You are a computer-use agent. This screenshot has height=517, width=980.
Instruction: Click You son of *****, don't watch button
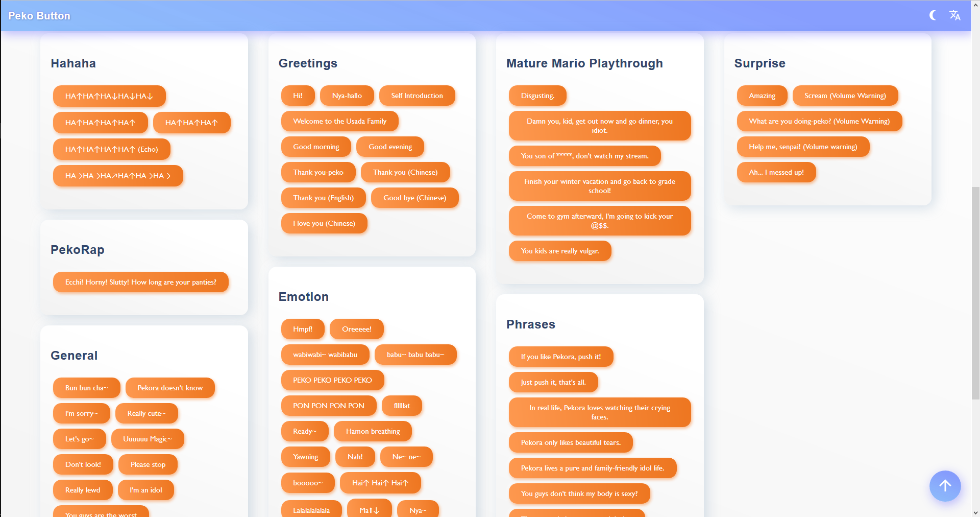(x=585, y=156)
